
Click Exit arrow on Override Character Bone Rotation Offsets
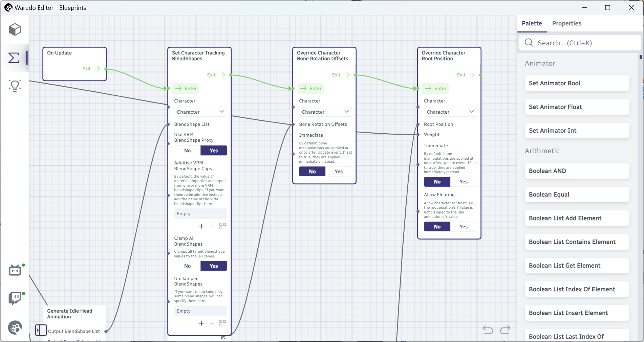click(x=347, y=75)
